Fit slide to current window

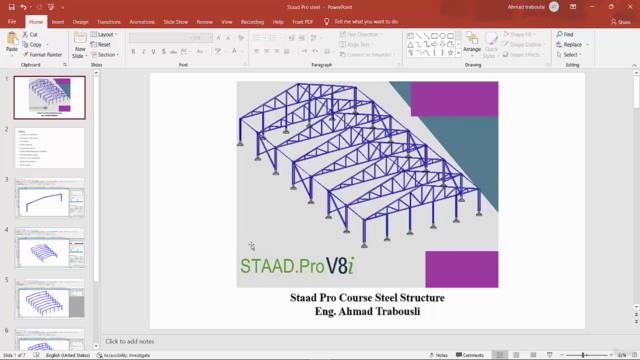click(634, 355)
